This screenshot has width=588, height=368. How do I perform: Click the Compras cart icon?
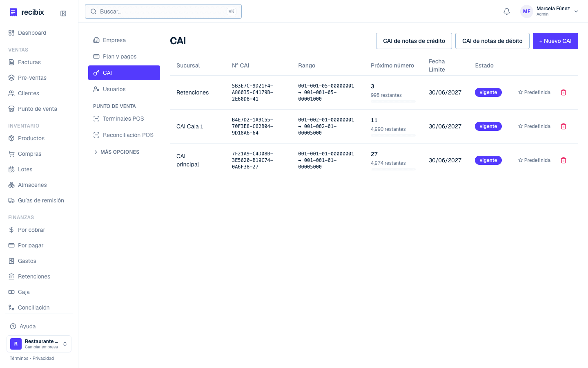coord(11,154)
